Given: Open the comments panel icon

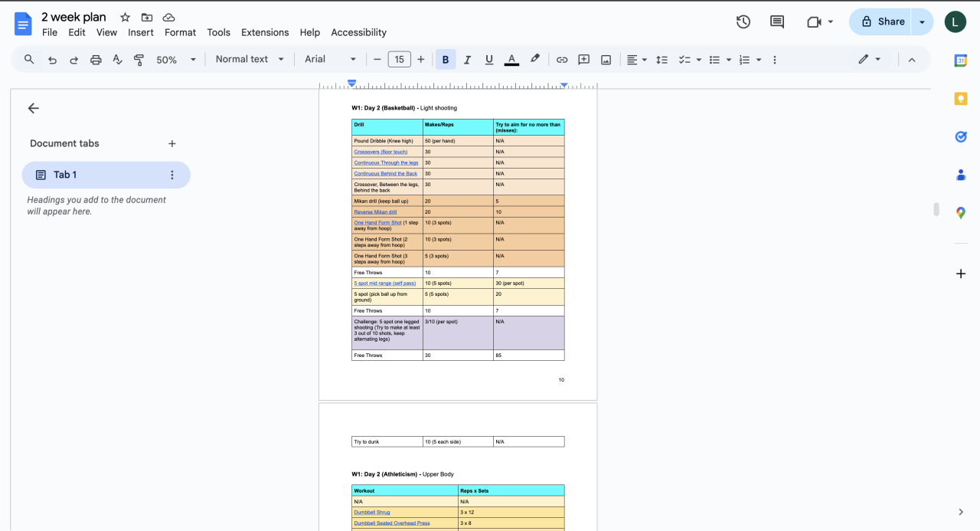Looking at the screenshot, I should click(776, 21).
